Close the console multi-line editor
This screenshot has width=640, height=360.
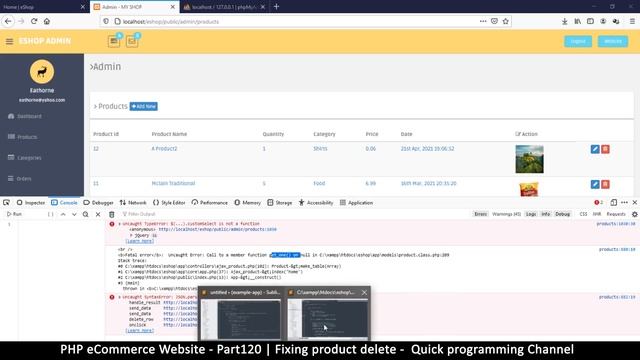tap(98, 214)
